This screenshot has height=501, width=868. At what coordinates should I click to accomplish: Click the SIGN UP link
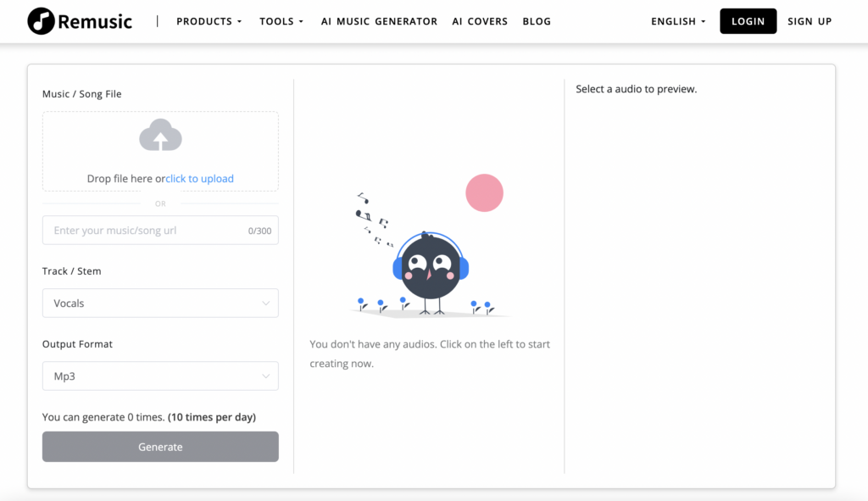click(809, 21)
